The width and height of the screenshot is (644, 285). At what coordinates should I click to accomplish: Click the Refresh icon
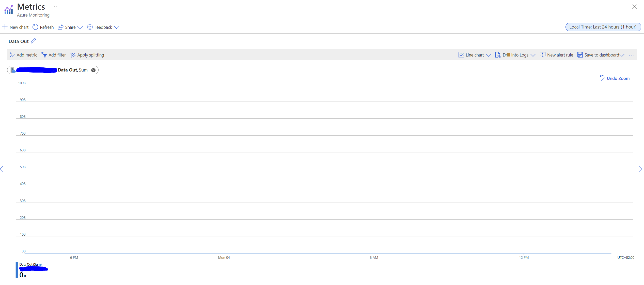tap(35, 27)
